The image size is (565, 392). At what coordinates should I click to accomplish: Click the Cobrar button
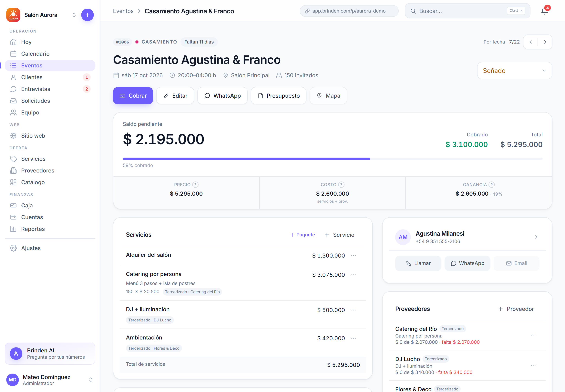point(133,96)
